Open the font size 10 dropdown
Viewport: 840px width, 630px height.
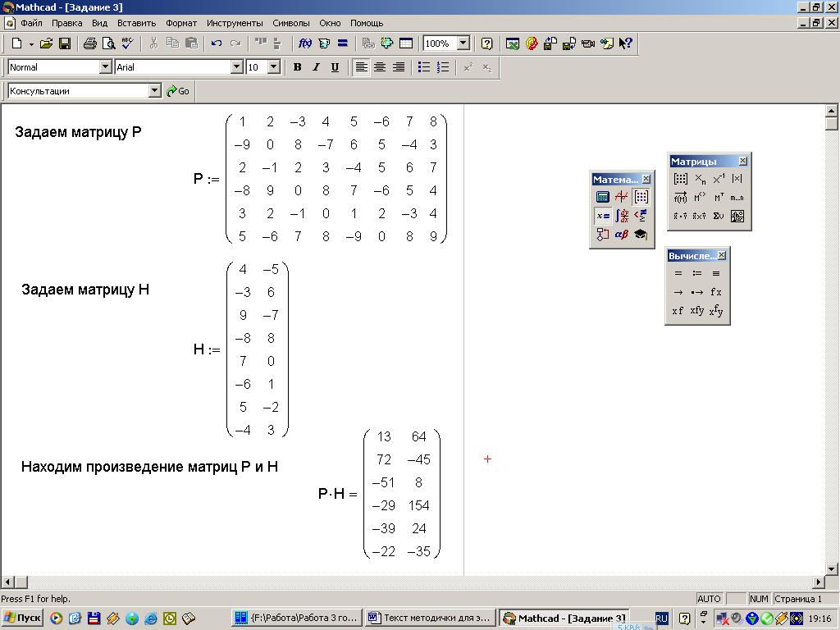pyautogui.click(x=274, y=67)
